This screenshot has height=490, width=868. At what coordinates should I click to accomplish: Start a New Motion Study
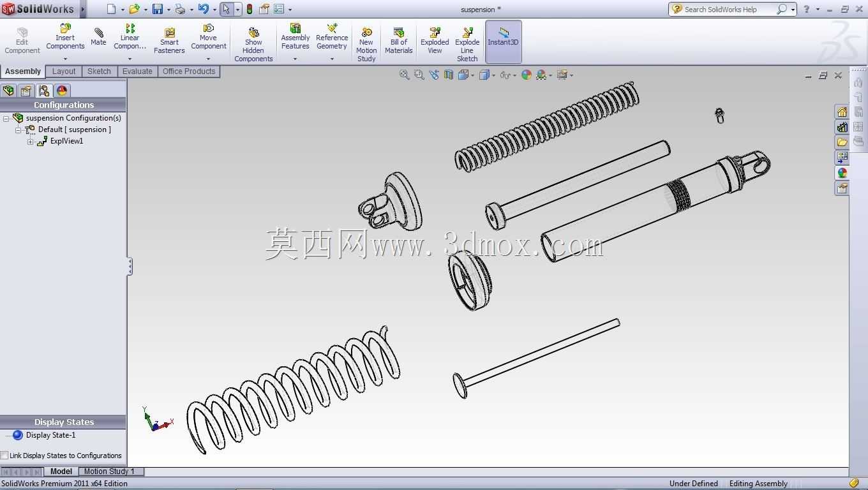366,45
